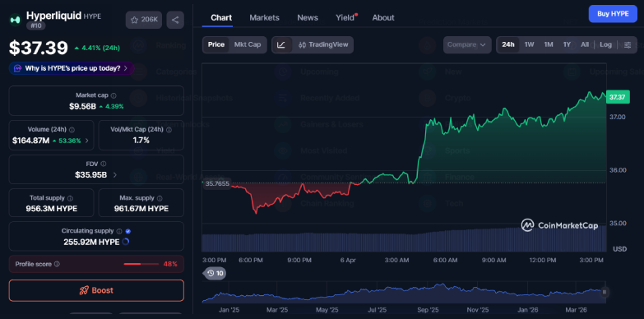The height and width of the screenshot is (319, 644).
Task: Click the history events badge showing 10
Action: coord(215,274)
